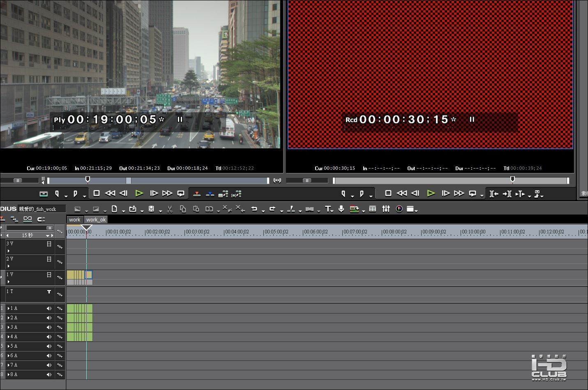Toggle loop playback in Player monitor
588x390 pixels.
pyautogui.click(x=181, y=193)
